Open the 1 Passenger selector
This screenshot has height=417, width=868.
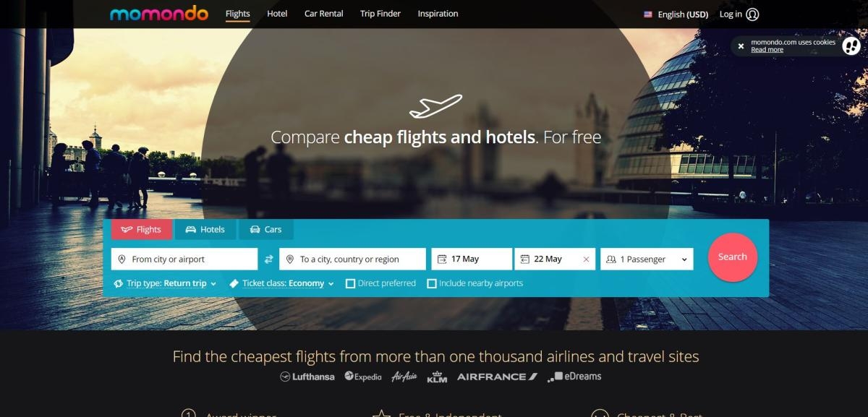(x=647, y=259)
